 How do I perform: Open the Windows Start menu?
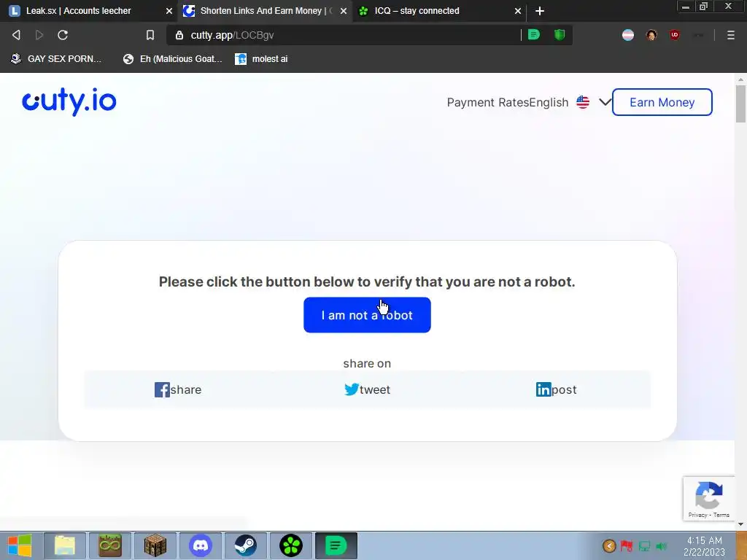(x=20, y=545)
